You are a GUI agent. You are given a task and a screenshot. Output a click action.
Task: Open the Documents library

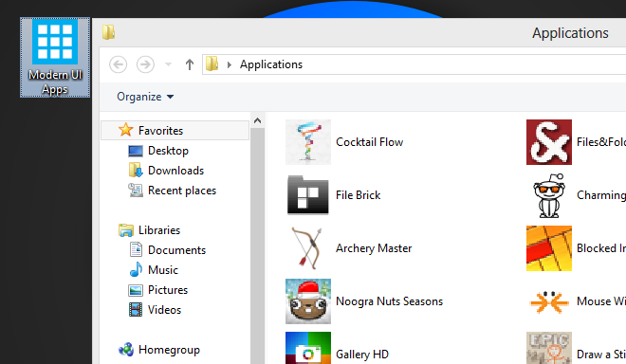[x=167, y=250]
